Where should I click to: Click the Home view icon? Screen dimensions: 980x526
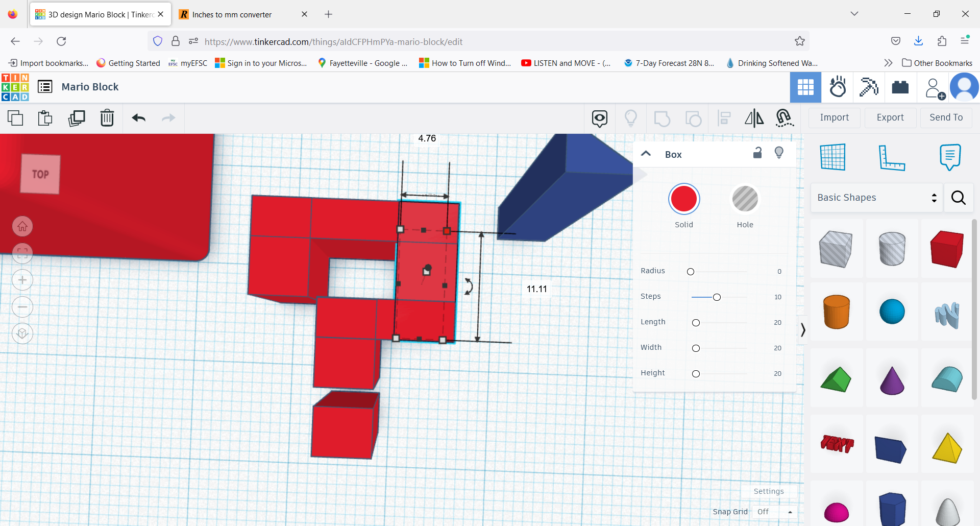pos(22,226)
